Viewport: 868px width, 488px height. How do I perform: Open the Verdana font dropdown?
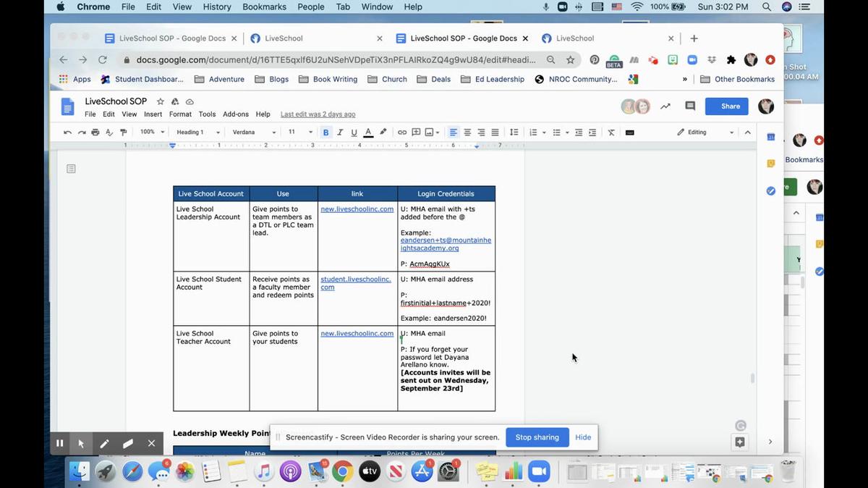pyautogui.click(x=254, y=132)
